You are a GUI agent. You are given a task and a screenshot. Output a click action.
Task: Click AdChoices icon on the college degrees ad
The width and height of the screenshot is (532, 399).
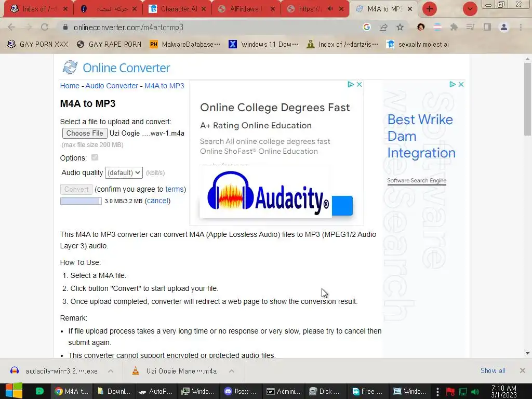tap(351, 84)
